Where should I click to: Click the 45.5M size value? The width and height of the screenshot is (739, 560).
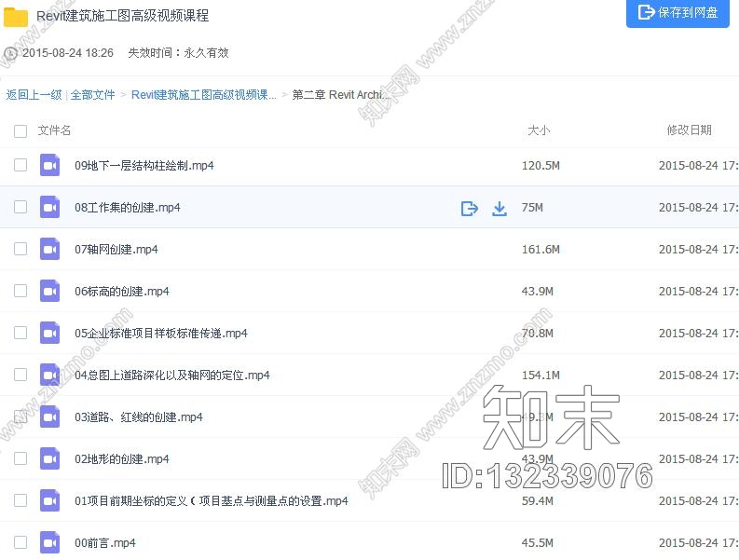538,543
